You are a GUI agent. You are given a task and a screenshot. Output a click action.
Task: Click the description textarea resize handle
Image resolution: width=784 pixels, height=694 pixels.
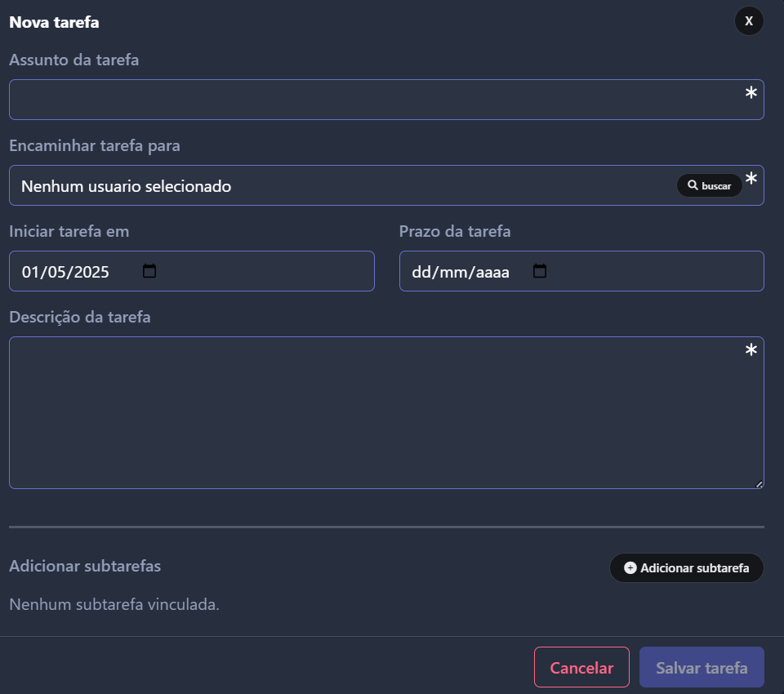coord(759,484)
